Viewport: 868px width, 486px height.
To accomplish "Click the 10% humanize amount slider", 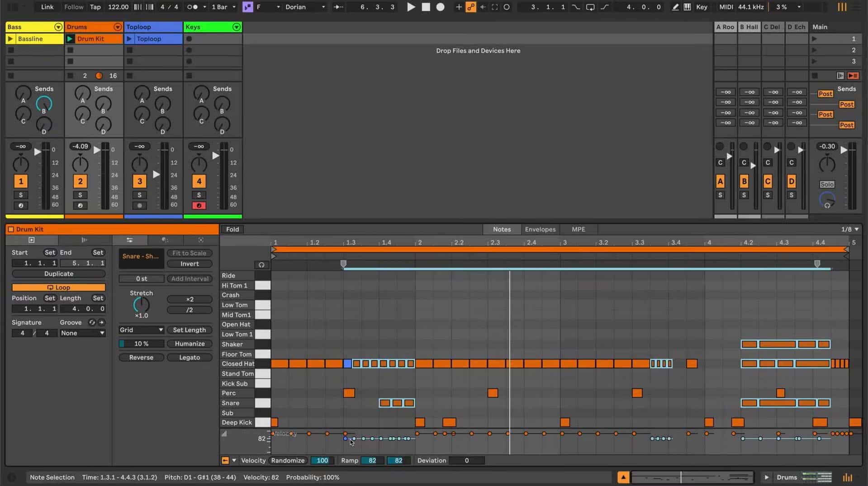I will coord(141,344).
